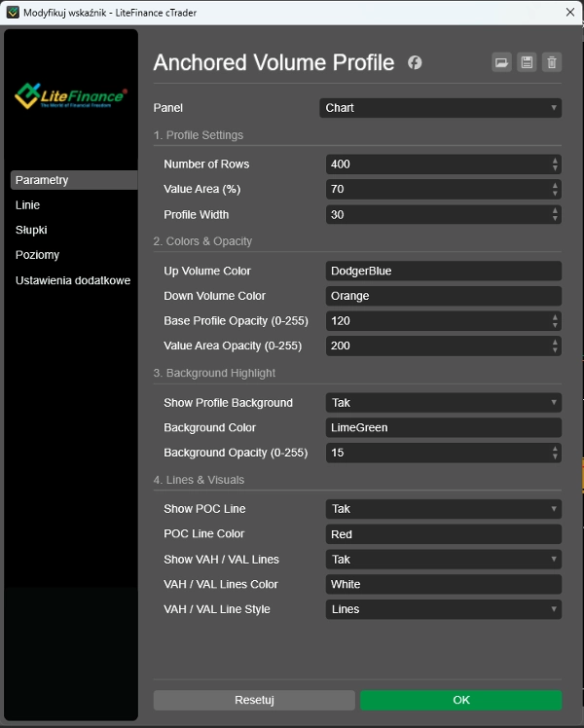Open the Facebook link icon beside title
584x728 pixels.
415,62
